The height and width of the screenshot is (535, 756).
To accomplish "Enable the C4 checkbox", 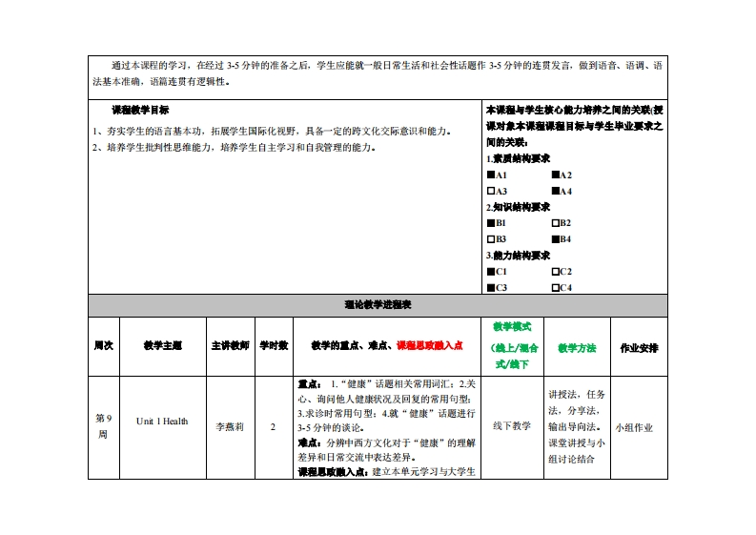I will click(556, 287).
